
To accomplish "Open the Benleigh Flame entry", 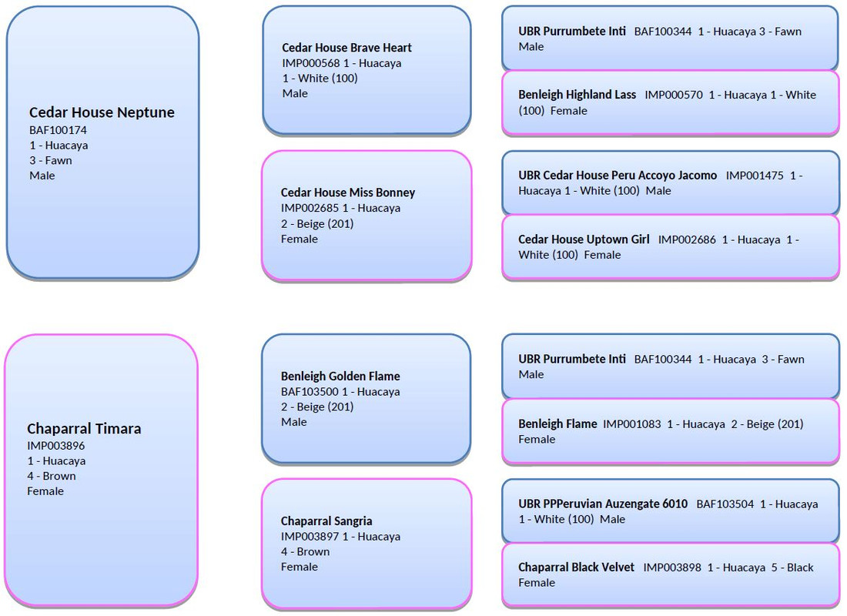I will pyautogui.click(x=671, y=431).
